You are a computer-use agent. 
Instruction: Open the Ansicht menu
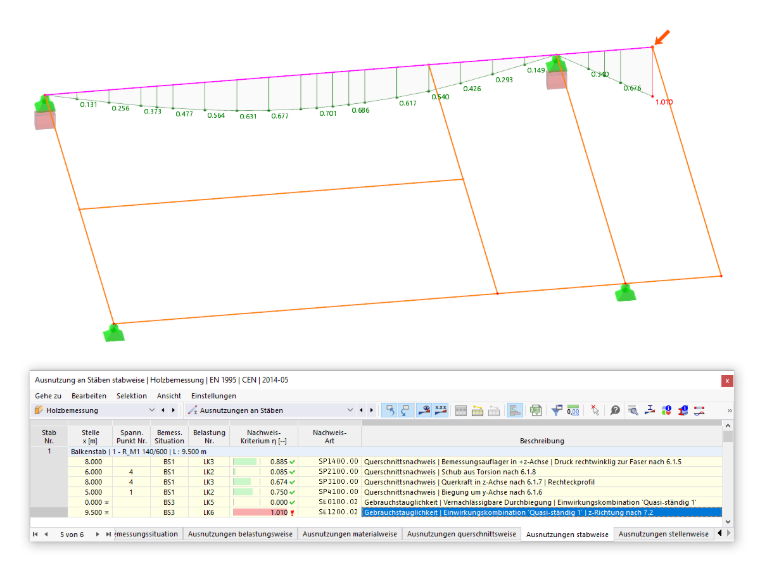(169, 396)
